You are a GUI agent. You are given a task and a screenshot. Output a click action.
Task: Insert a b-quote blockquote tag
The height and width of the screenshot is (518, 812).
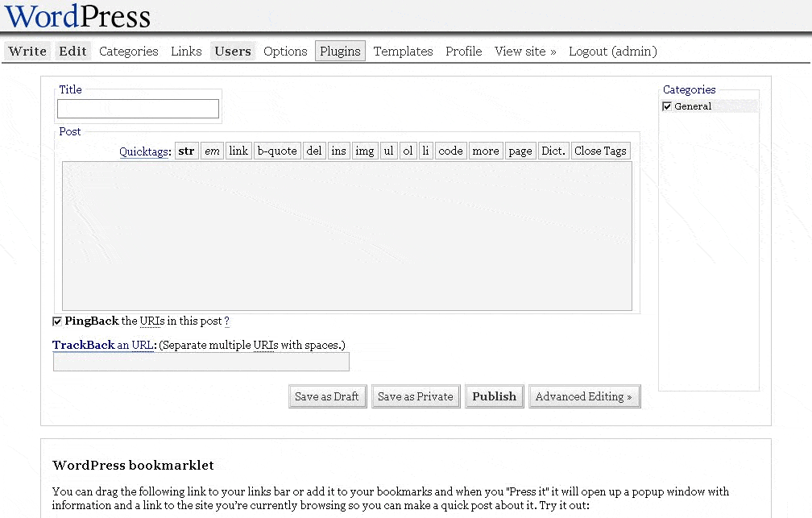[x=277, y=151]
